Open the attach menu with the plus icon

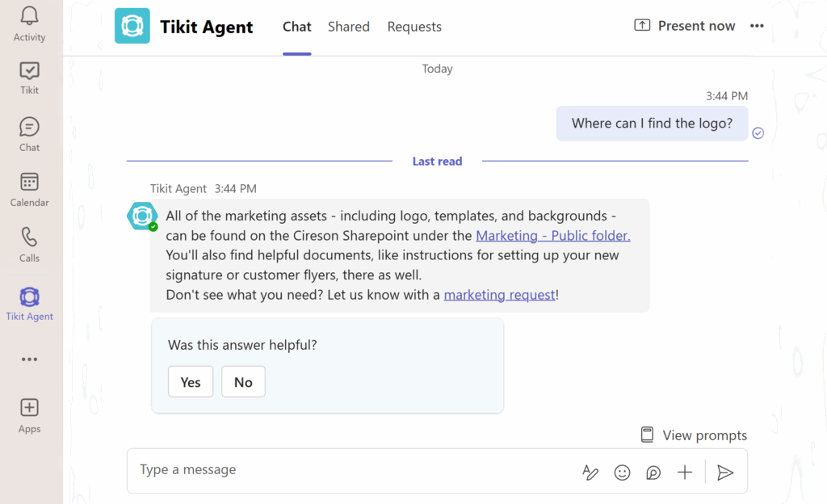[x=684, y=472]
